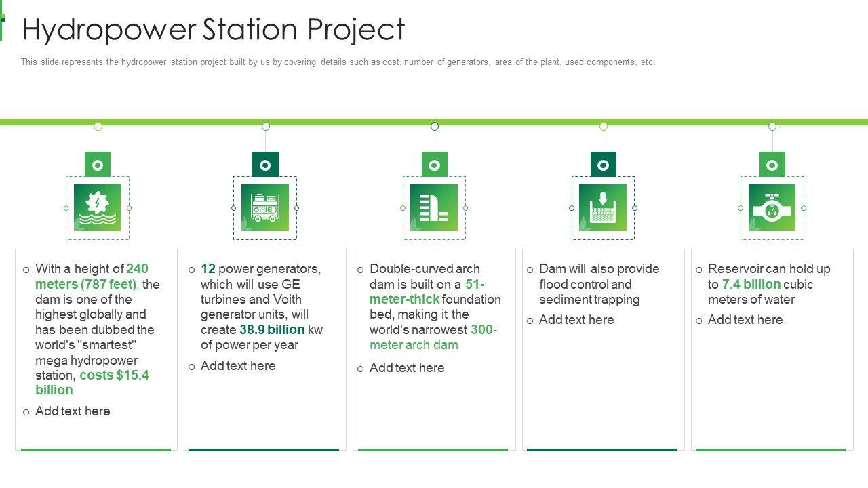868x488 pixels.
Task: Click the arch dam bars icon
Action: tap(434, 208)
